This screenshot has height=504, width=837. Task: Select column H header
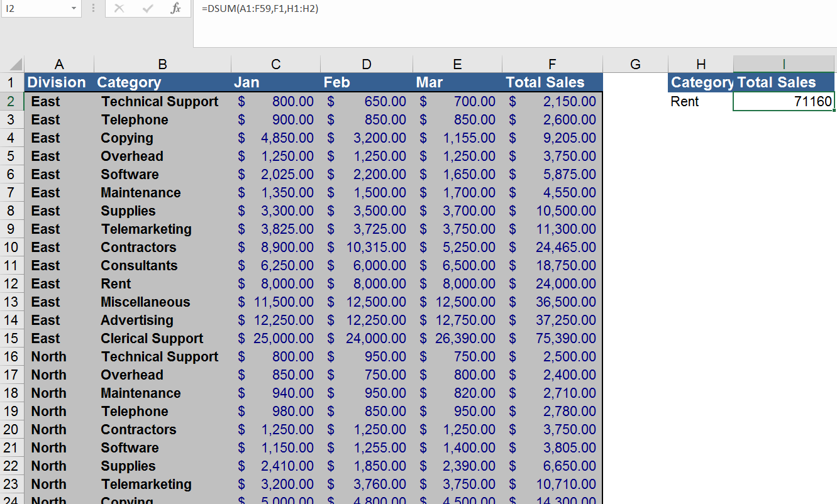[701, 64]
